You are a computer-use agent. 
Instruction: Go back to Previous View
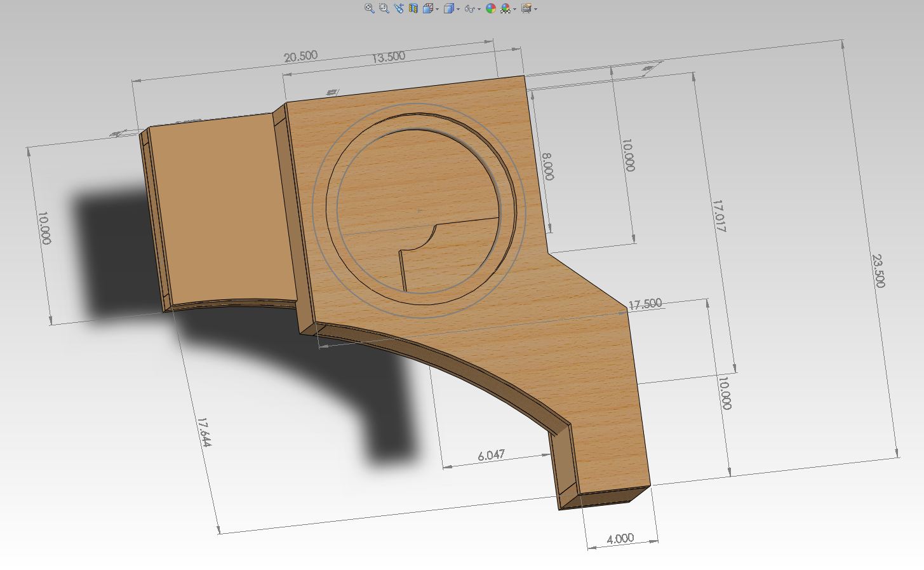(x=399, y=8)
